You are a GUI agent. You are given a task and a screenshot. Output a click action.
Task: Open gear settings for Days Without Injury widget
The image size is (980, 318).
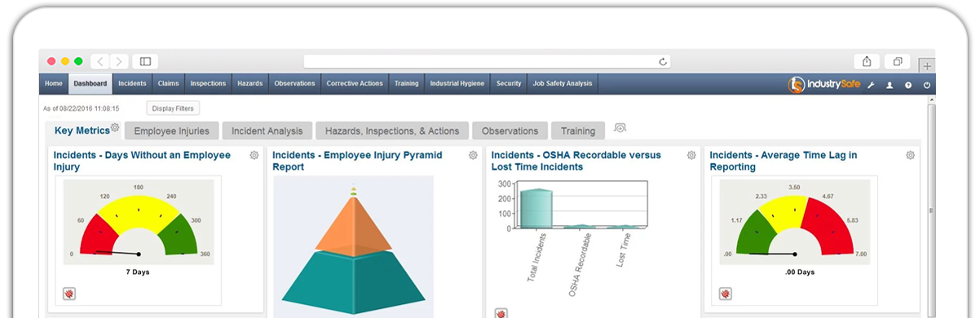[254, 155]
